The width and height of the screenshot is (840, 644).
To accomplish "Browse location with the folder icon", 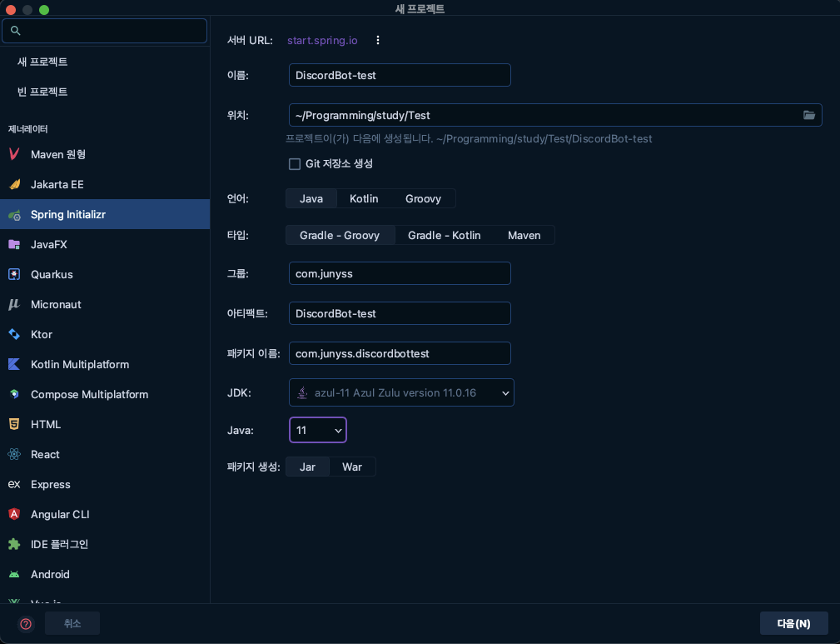I will (809, 115).
